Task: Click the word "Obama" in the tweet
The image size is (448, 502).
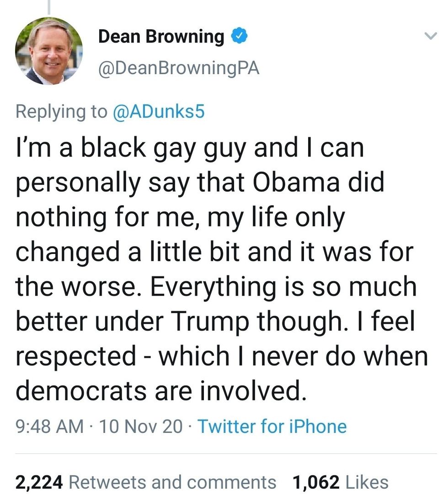Action: tap(301, 183)
